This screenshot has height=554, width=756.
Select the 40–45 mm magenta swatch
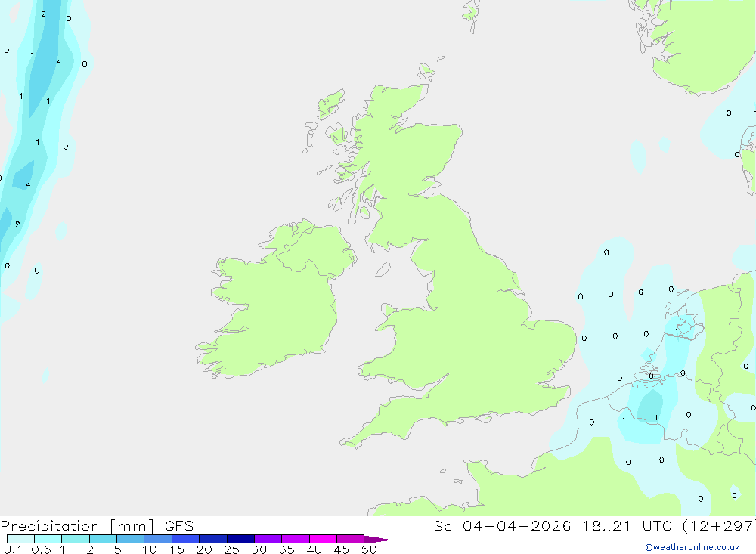pyautogui.click(x=323, y=539)
